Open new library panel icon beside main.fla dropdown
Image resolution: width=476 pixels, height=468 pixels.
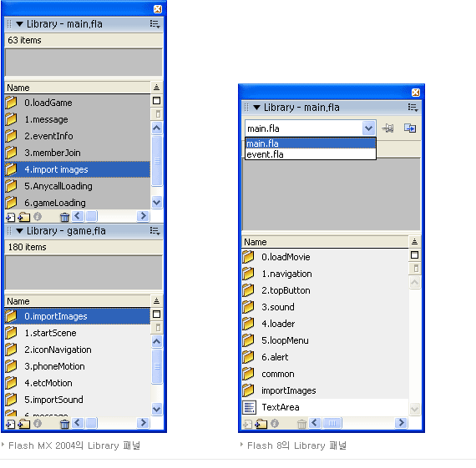[410, 128]
